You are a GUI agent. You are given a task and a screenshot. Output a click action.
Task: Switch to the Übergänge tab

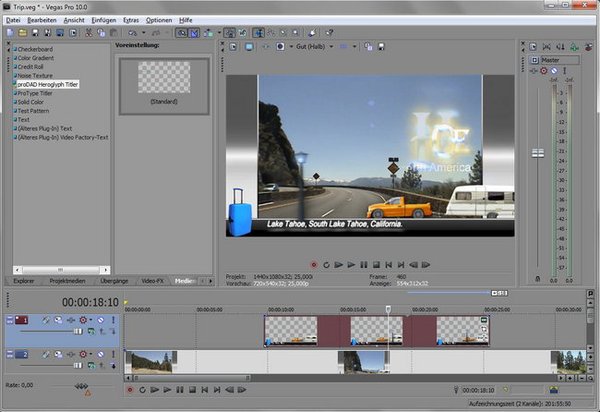112,281
